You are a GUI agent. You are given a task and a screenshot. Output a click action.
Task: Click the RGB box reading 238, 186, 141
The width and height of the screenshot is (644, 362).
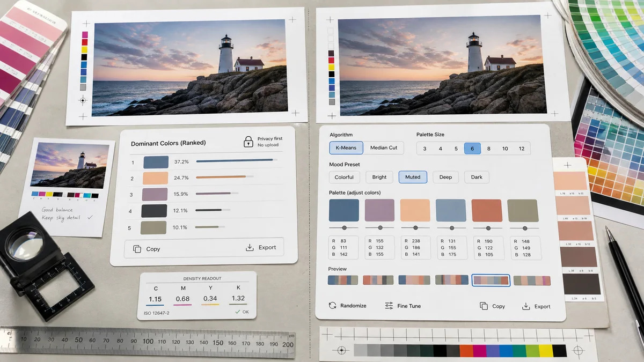point(416,248)
